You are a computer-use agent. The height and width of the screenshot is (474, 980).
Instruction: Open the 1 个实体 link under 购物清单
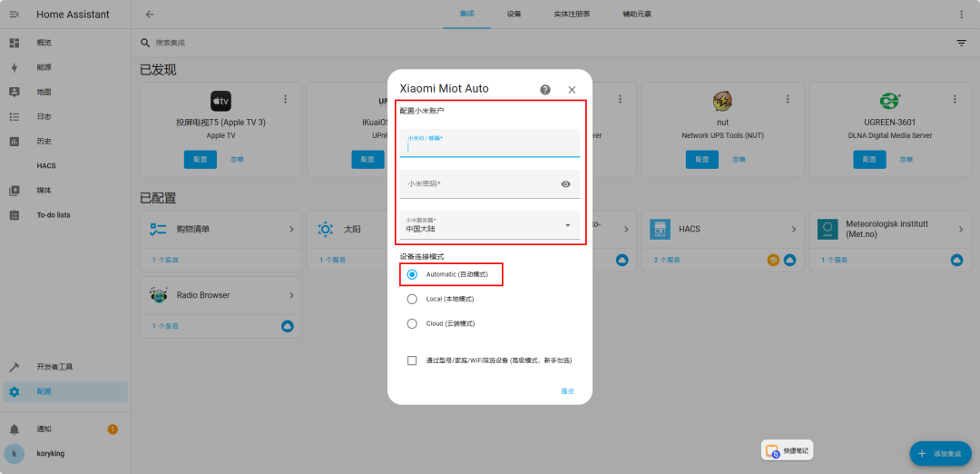(x=165, y=260)
